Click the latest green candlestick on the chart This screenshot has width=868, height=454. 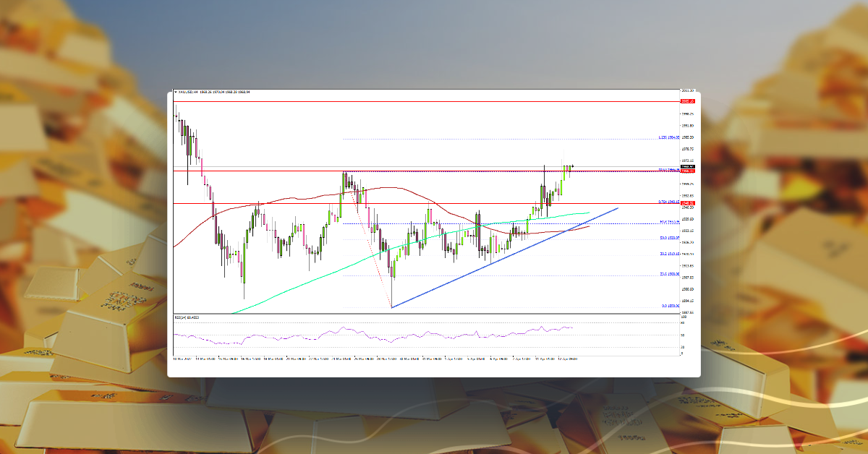tap(570, 166)
